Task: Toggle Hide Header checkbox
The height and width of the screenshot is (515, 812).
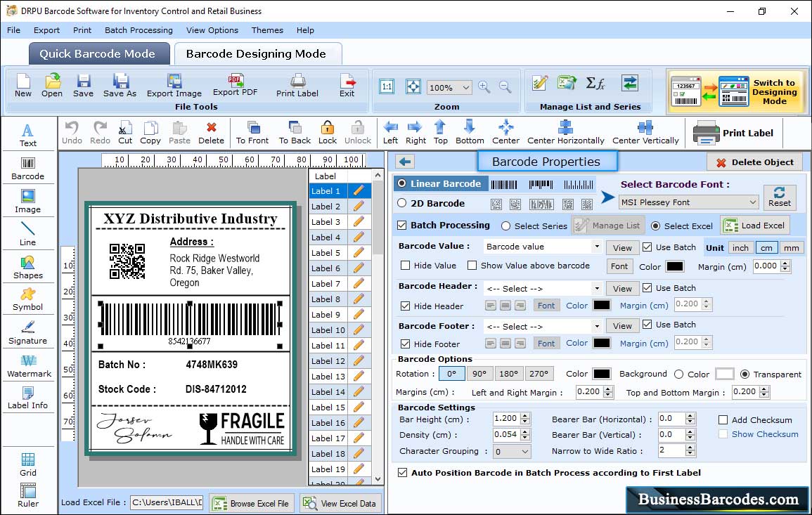Action: [x=406, y=306]
